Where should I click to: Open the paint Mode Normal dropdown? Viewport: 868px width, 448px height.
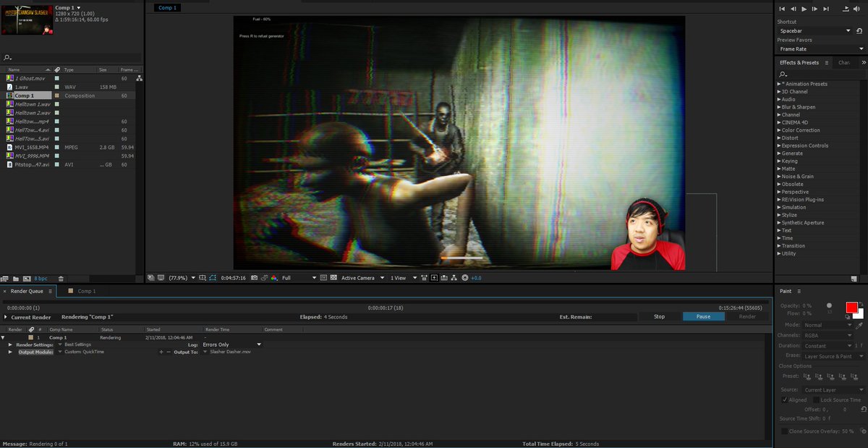point(828,326)
